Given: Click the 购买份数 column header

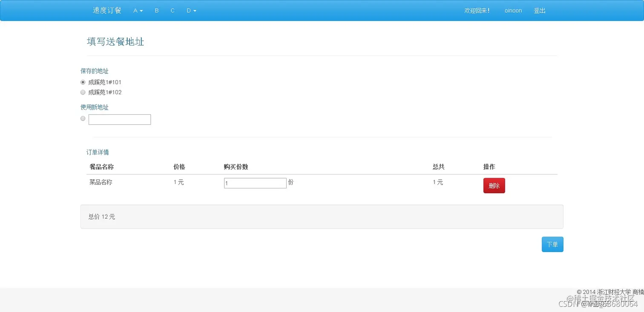Looking at the screenshot, I should [236, 167].
